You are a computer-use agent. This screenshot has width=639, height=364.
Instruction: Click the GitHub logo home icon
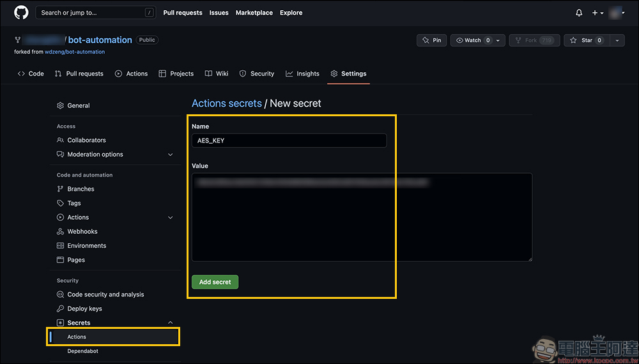click(21, 13)
